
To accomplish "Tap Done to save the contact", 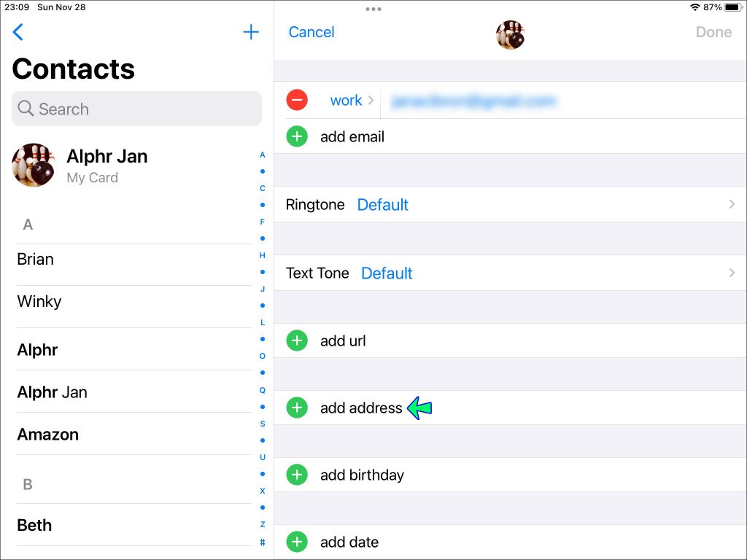I will (x=713, y=32).
